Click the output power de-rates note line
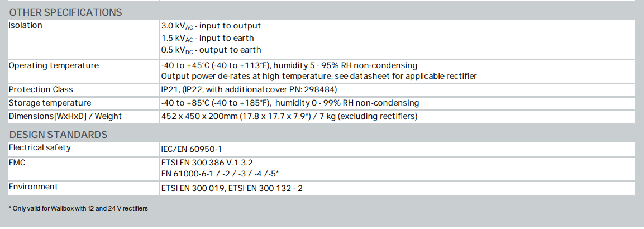Viewport: 644px width, 229px height. pyautogui.click(x=318, y=76)
